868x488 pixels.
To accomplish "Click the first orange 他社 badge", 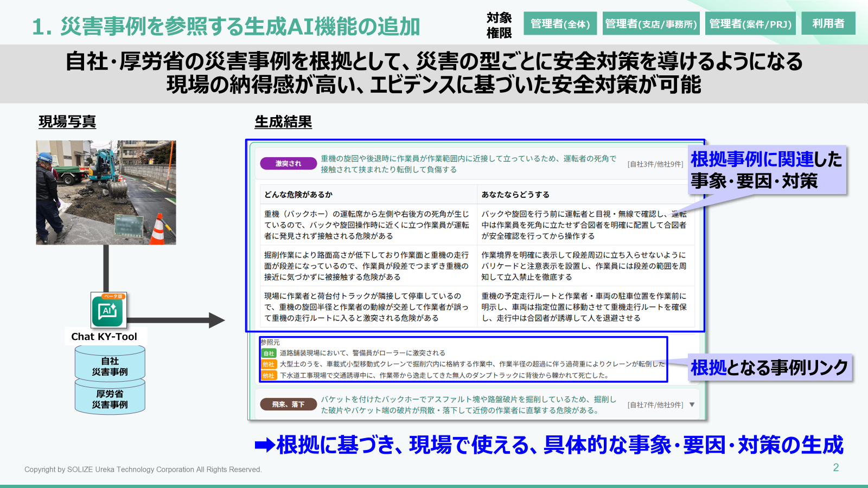I will coord(269,364).
